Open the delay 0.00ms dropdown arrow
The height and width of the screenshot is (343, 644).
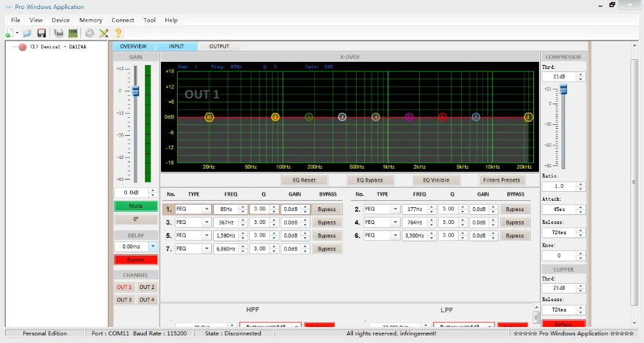point(153,246)
